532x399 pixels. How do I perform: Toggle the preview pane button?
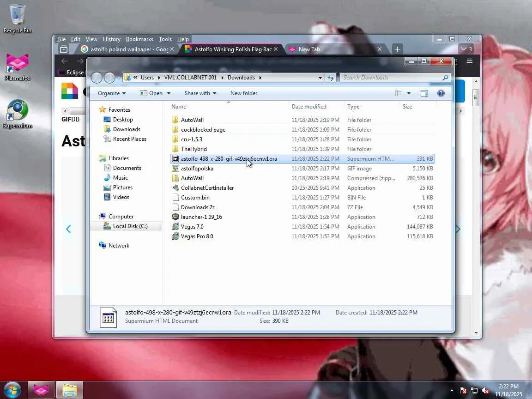click(x=424, y=93)
